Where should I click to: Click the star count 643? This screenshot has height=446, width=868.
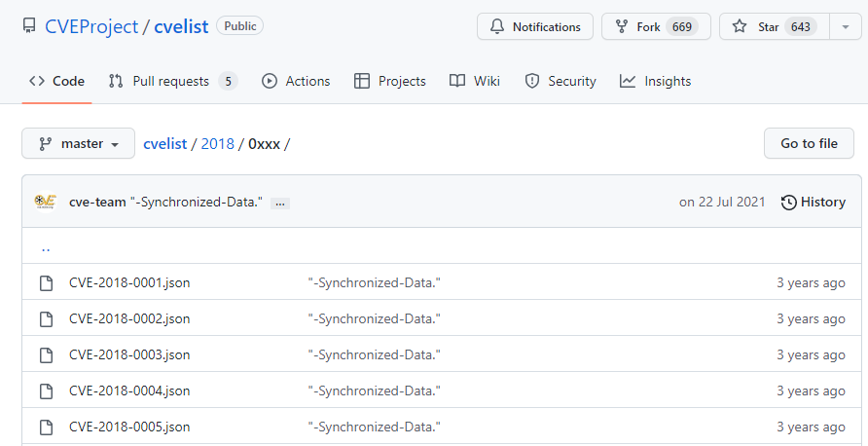point(801,26)
